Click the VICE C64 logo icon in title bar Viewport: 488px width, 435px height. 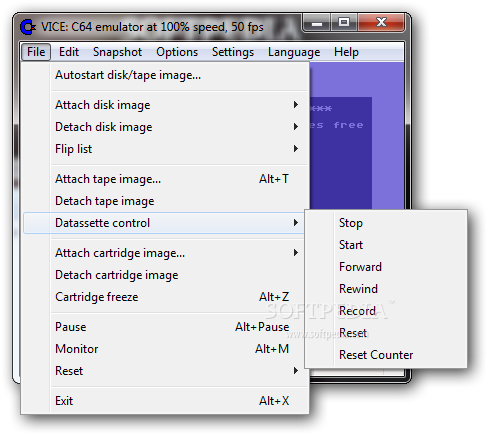pos(28,27)
